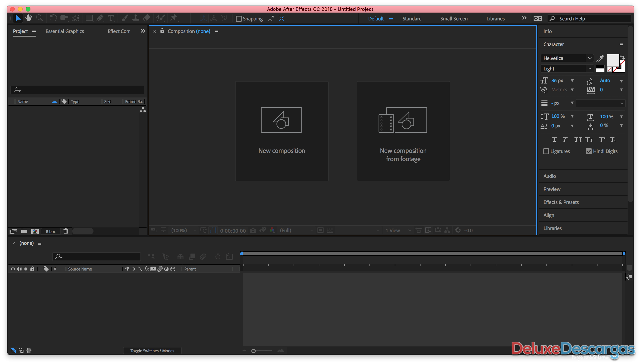Delete selected project items with trash icon

pyautogui.click(x=66, y=231)
